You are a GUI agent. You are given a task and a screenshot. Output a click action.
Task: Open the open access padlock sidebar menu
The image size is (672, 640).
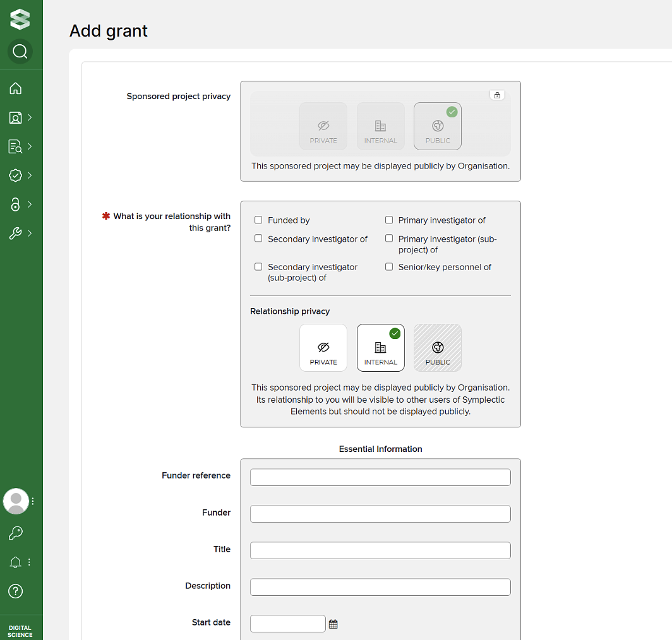coord(16,204)
